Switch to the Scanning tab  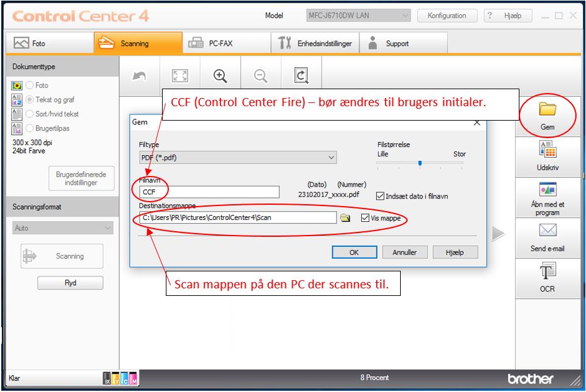click(x=138, y=43)
